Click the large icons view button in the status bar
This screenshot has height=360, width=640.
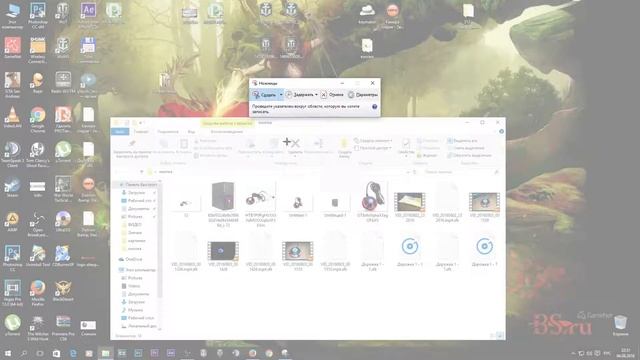500,336
